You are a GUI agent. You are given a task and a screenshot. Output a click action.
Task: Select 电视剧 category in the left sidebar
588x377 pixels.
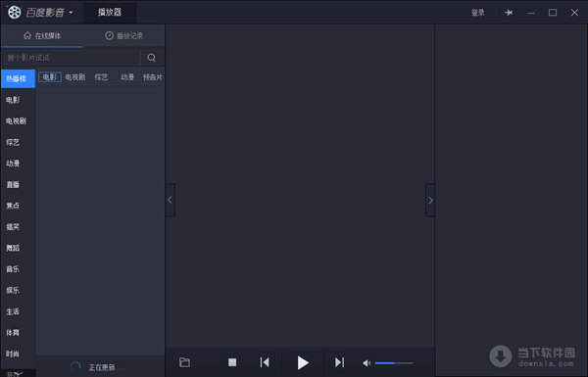[16, 121]
